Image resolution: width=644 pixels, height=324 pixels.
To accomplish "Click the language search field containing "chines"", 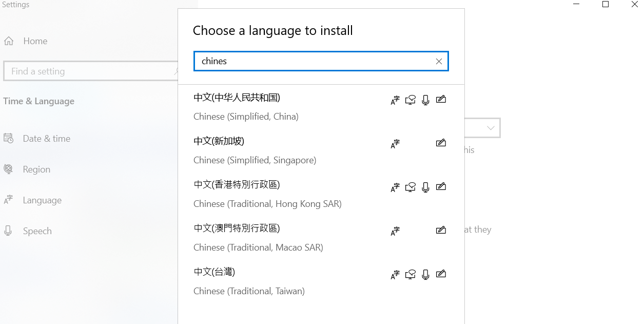I will 313,61.
